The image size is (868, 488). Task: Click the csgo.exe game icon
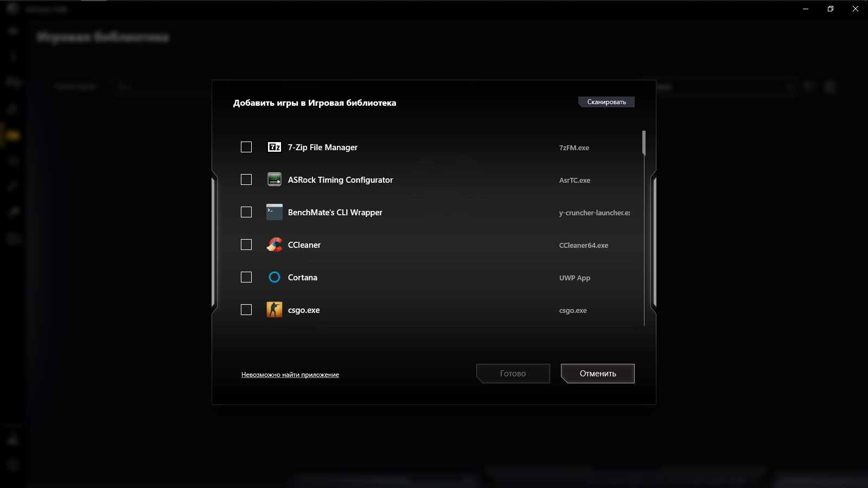(x=274, y=310)
